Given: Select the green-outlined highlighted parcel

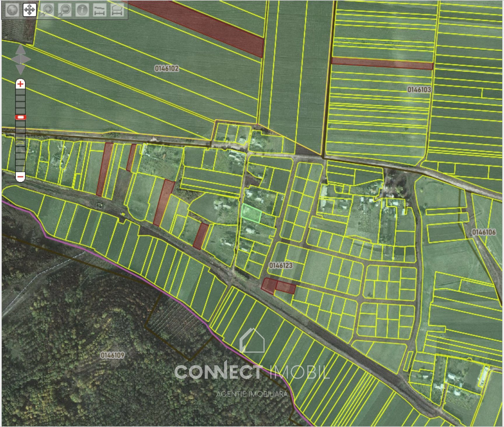Looking at the screenshot, I should 251,213.
